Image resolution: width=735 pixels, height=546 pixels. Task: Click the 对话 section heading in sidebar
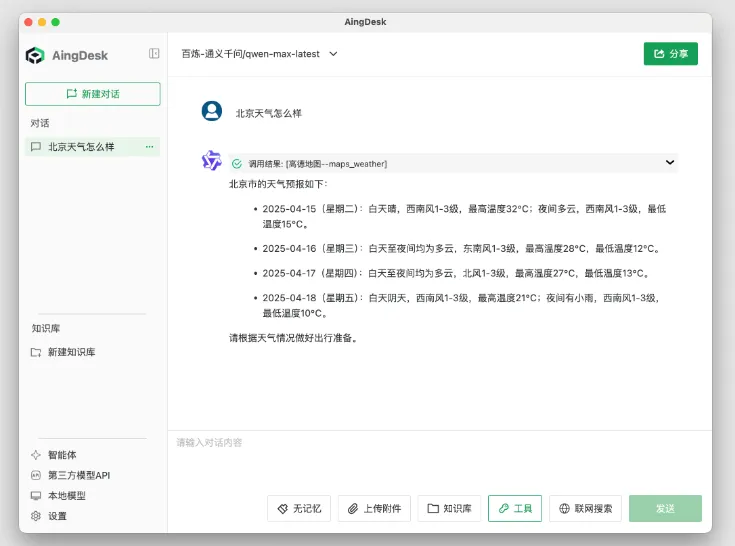pos(40,123)
